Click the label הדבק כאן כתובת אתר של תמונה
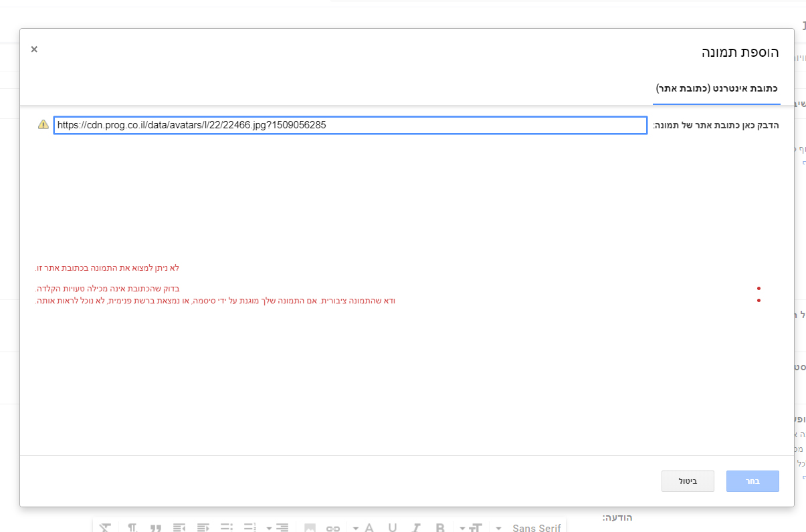The height and width of the screenshot is (532, 806). click(716, 125)
